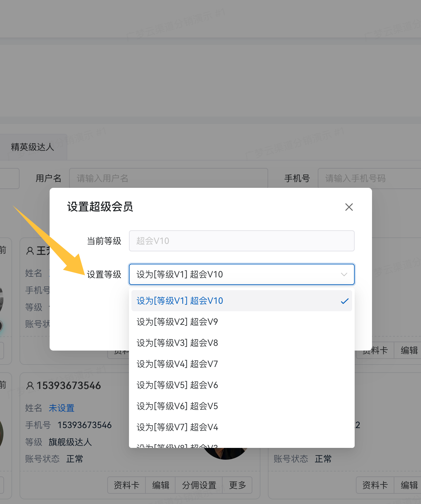
Task: Expand the 设置等级 dropdown arrow
Action: pos(344,274)
